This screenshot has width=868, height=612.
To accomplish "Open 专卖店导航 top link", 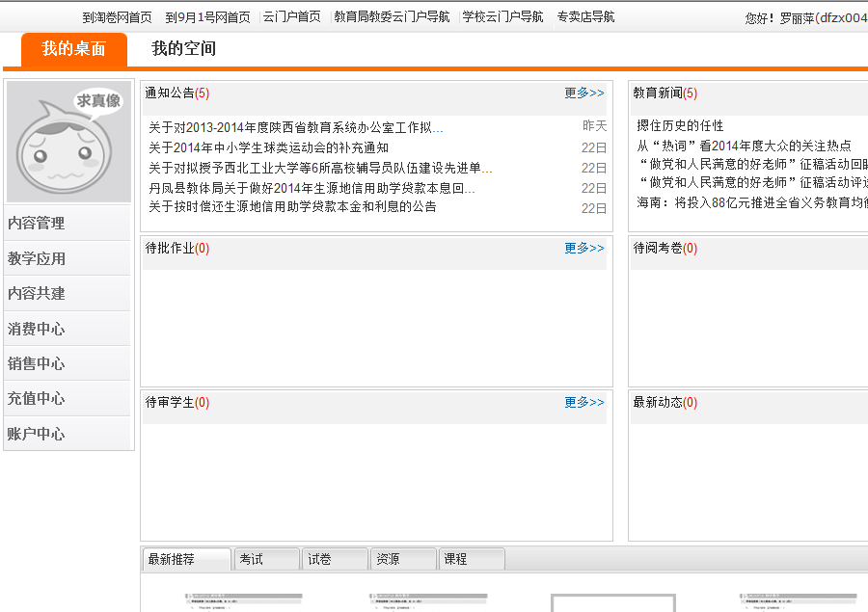I will click(x=585, y=17).
